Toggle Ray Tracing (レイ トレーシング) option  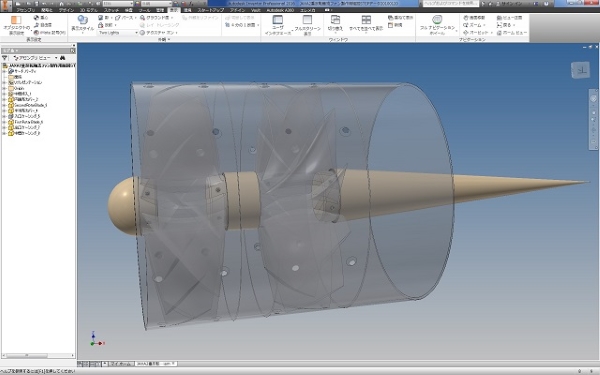click(160, 25)
